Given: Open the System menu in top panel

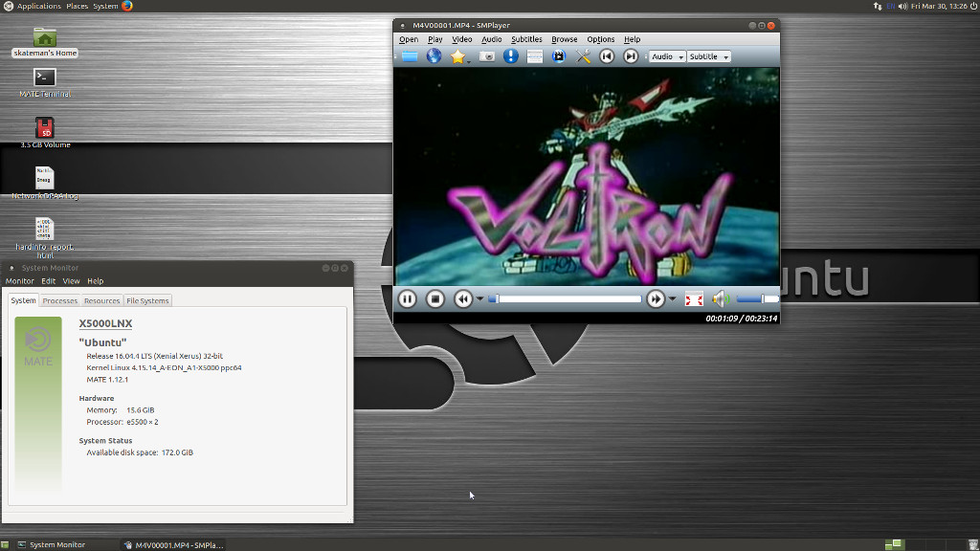Looking at the screenshot, I should point(105,7).
